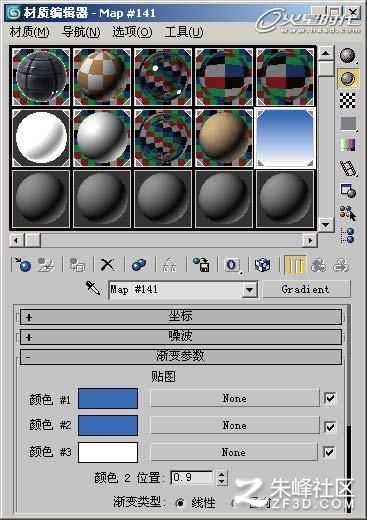Click the 颜色 2 位置 value field

click(x=191, y=478)
